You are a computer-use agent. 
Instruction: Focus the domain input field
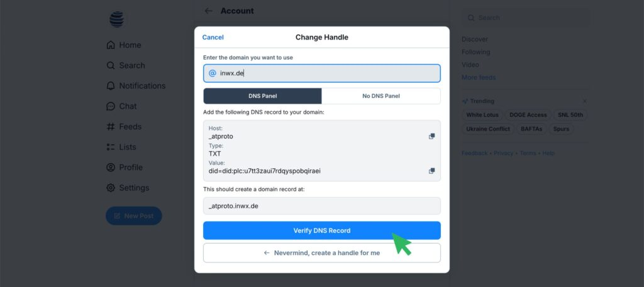tap(327, 73)
